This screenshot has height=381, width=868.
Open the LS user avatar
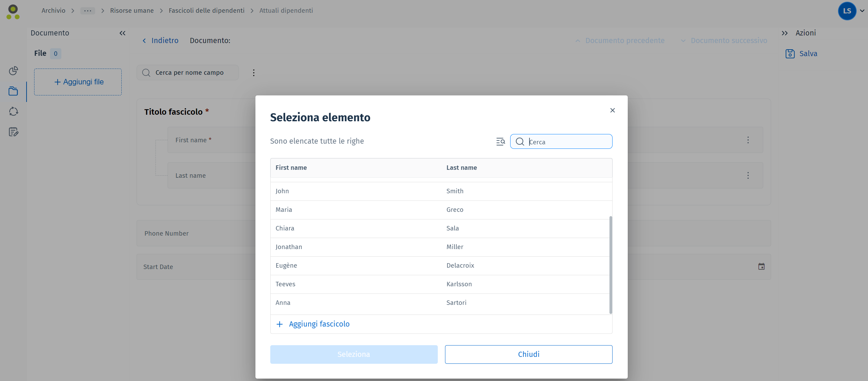click(x=847, y=11)
